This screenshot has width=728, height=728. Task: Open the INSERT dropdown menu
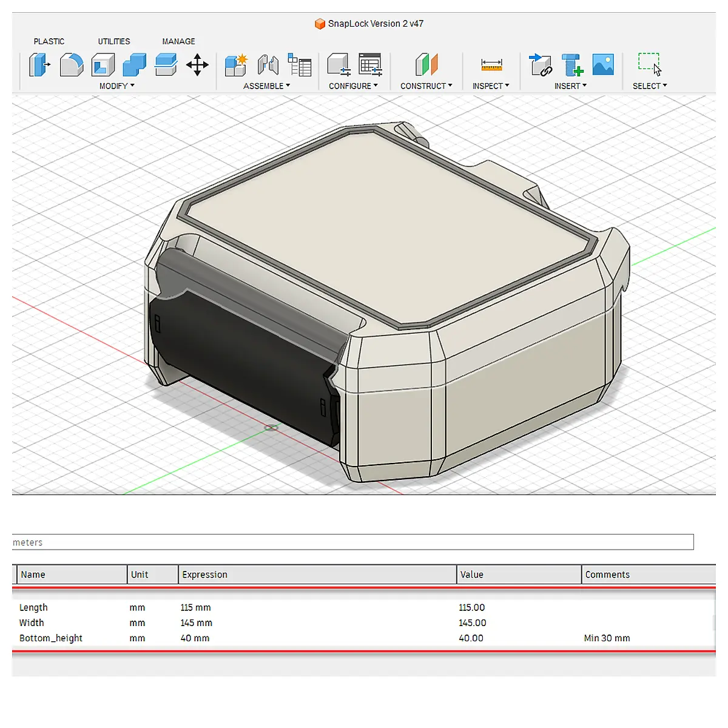pyautogui.click(x=571, y=86)
